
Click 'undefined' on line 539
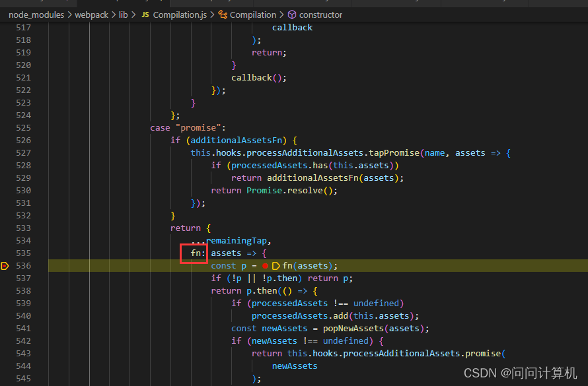[376, 304]
